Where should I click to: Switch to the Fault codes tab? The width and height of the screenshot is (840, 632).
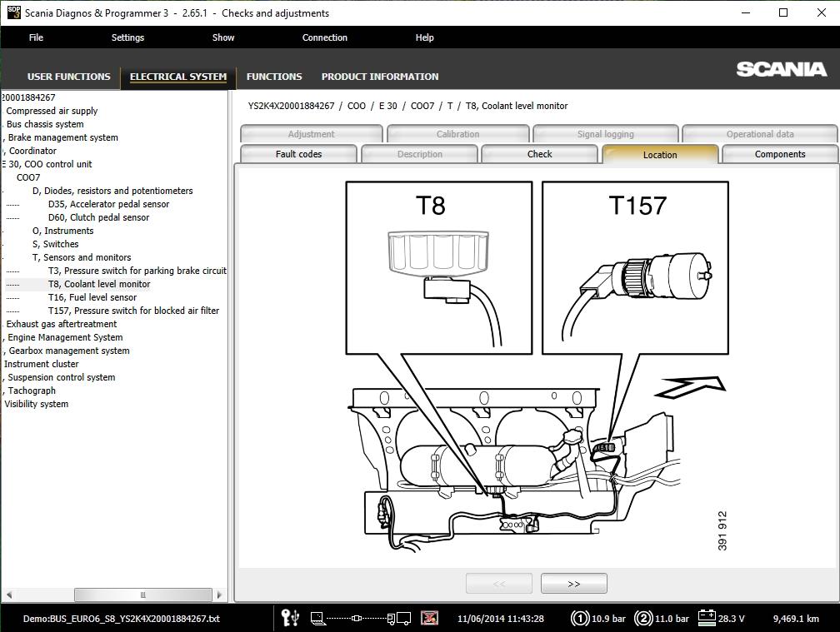coord(298,154)
